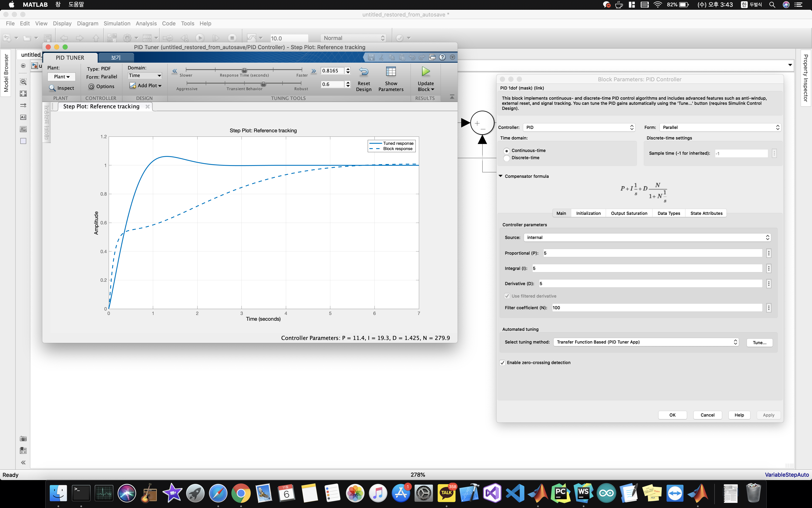The image size is (812, 508).
Task: Click the Annotation text palette icon
Action: pos(23,117)
